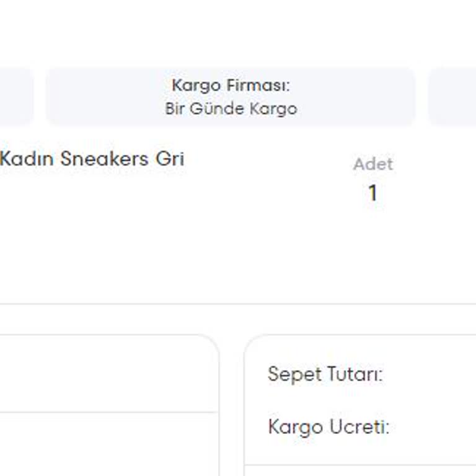Image resolution: width=476 pixels, height=476 pixels.
Task: Open the Kadın Sneakers Gri product title
Action: pos(92,159)
